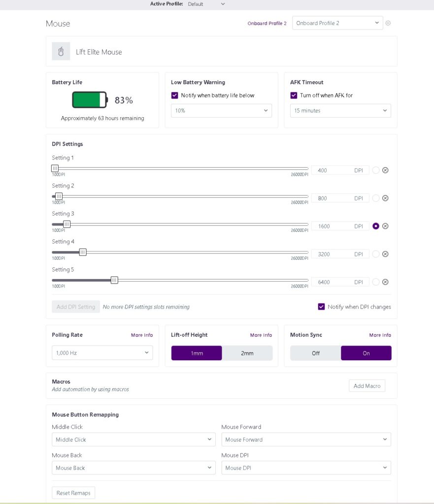Click the Add Macro button

(367, 386)
